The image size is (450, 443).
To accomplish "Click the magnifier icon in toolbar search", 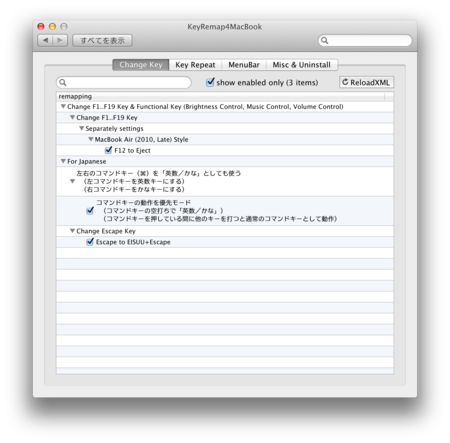I will 324,40.
